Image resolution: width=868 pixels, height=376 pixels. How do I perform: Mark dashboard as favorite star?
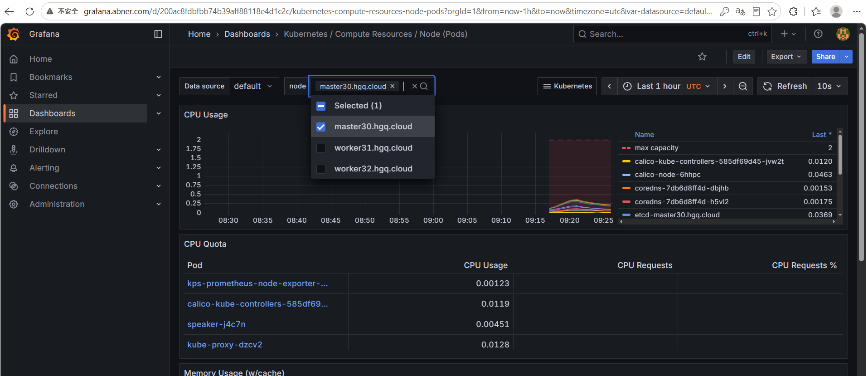point(702,57)
